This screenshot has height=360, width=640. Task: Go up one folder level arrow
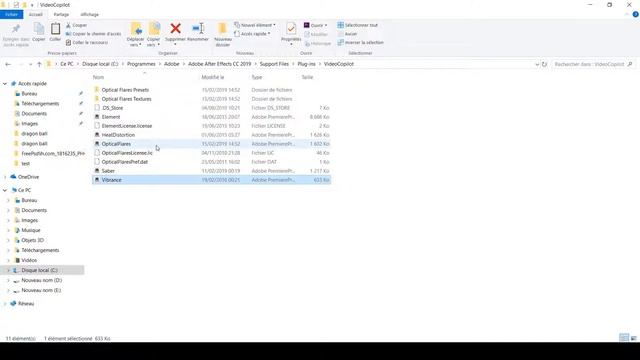pyautogui.click(x=39, y=64)
